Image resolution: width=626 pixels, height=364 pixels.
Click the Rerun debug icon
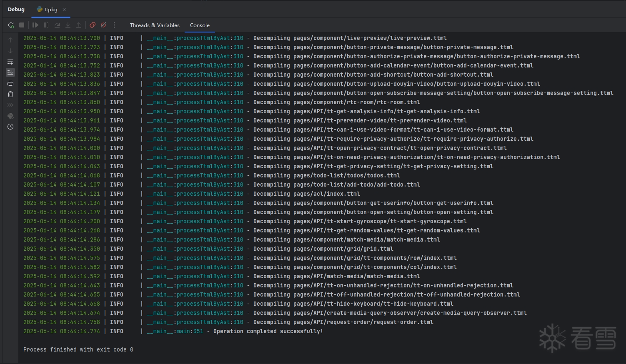(11, 25)
